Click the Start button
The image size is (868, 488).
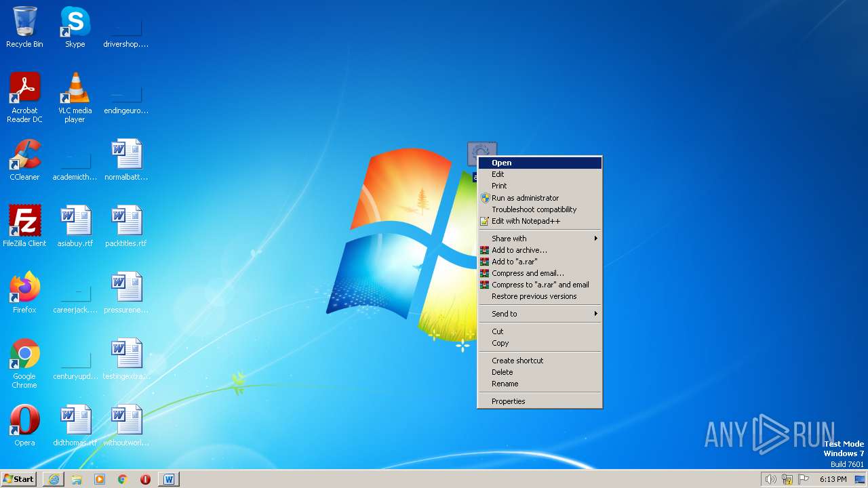tap(18, 479)
